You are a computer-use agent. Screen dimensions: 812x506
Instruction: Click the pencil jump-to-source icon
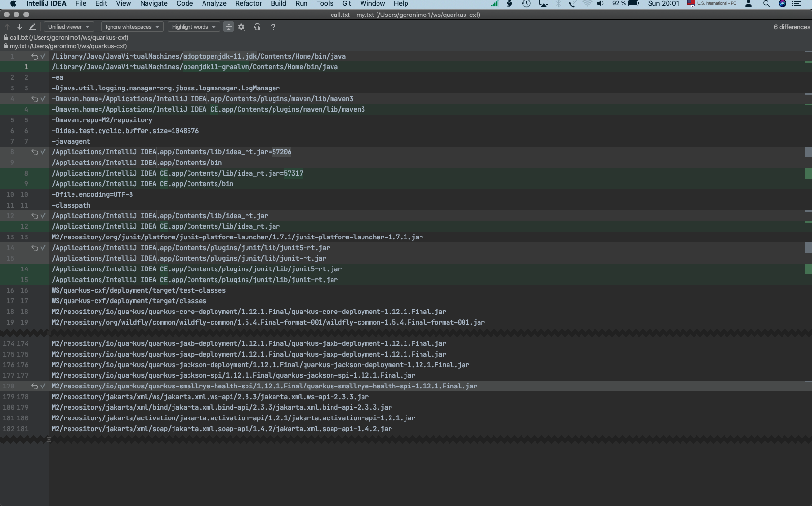(32, 27)
